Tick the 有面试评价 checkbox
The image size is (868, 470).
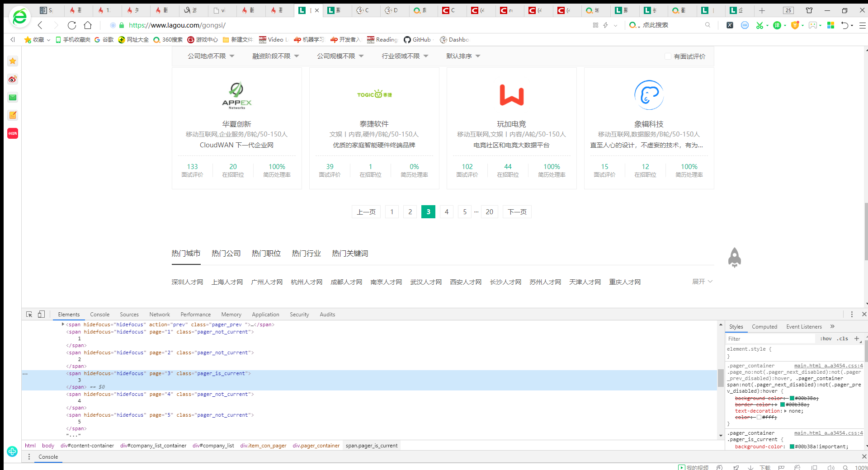click(668, 56)
